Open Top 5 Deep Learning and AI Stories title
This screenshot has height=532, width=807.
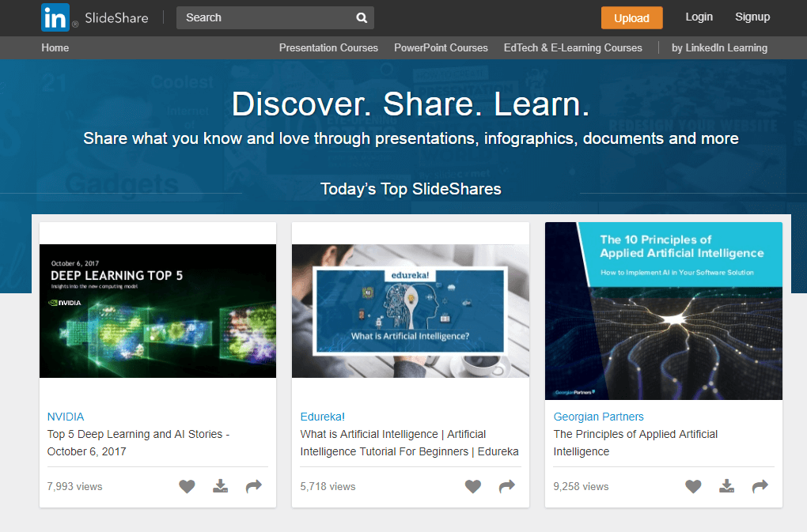[138, 443]
